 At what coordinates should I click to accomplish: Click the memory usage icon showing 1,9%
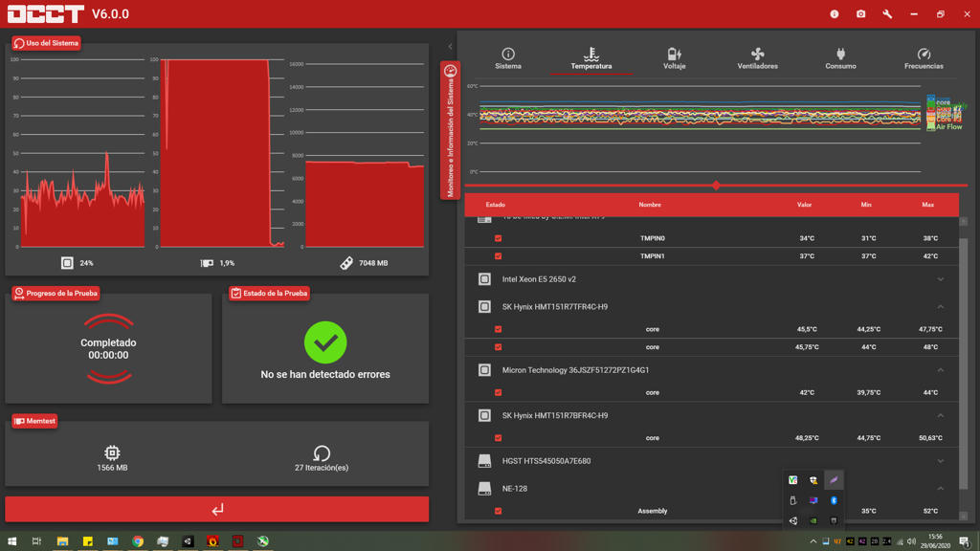(x=207, y=263)
